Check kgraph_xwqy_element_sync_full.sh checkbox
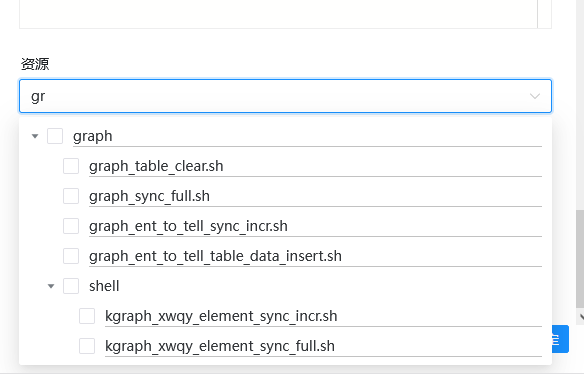Image resolution: width=584 pixels, height=377 pixels. (x=87, y=346)
